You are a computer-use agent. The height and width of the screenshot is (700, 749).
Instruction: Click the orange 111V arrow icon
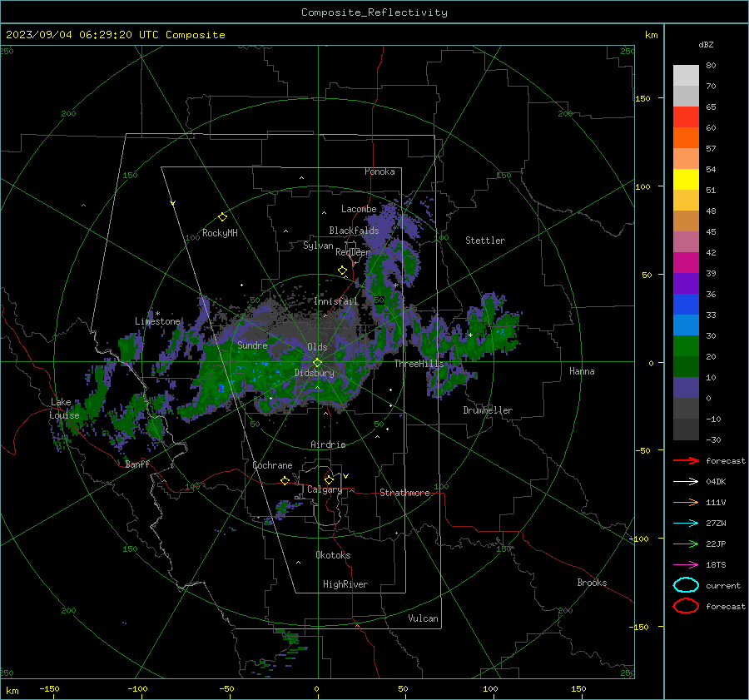[x=686, y=502]
